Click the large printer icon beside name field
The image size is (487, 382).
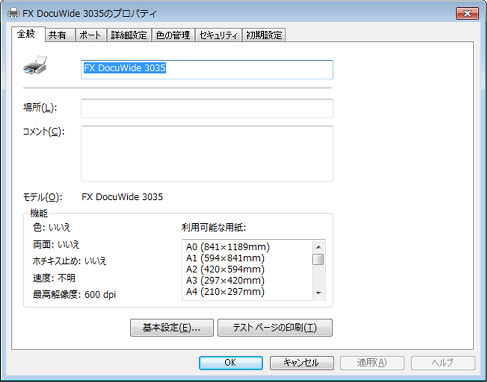pyautogui.click(x=35, y=65)
